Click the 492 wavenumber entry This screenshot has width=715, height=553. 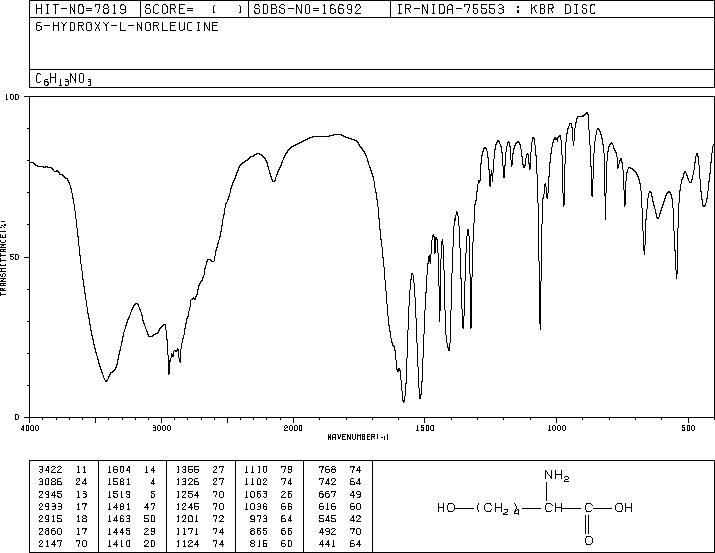[x=327, y=531]
